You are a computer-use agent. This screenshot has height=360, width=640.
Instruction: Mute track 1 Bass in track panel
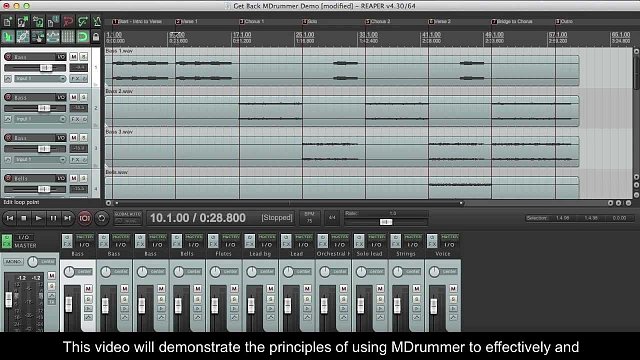73,57
